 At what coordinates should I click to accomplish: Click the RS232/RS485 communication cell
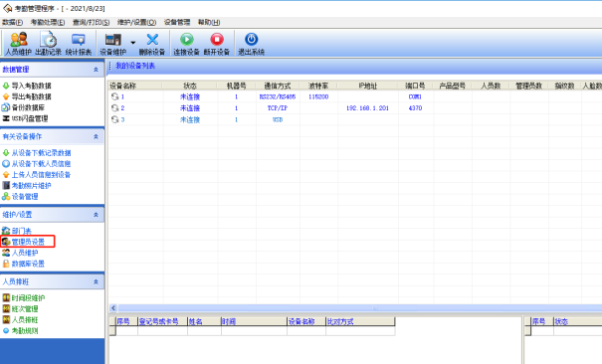[278, 96]
